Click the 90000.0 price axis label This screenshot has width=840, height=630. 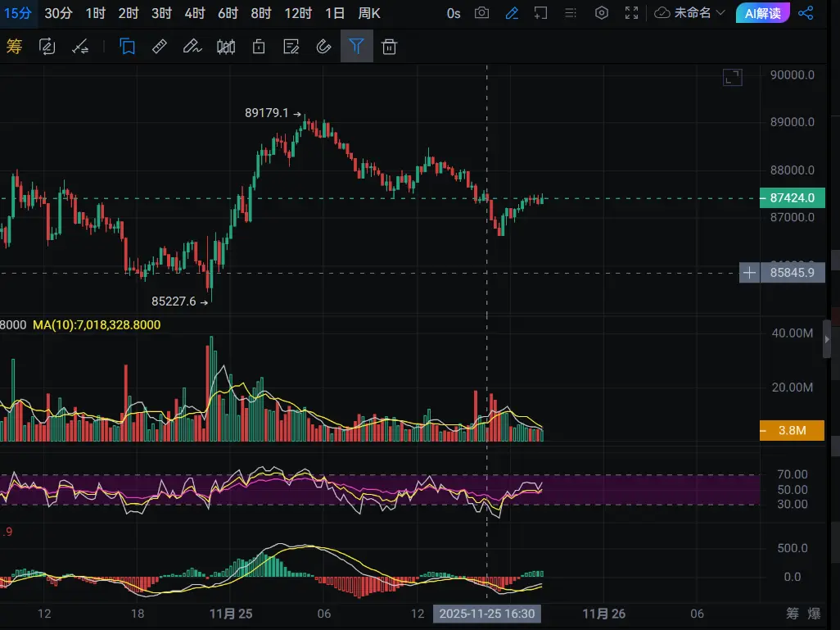(793, 75)
